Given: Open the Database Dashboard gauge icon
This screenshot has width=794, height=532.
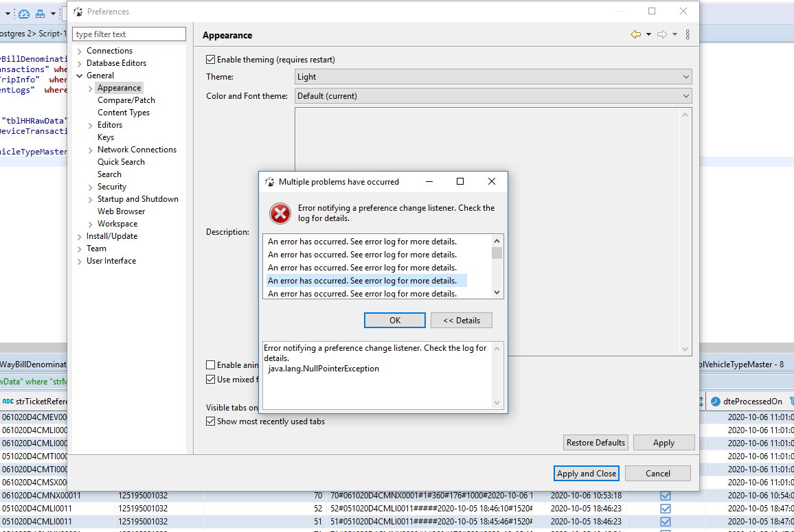Looking at the screenshot, I should point(23,13).
